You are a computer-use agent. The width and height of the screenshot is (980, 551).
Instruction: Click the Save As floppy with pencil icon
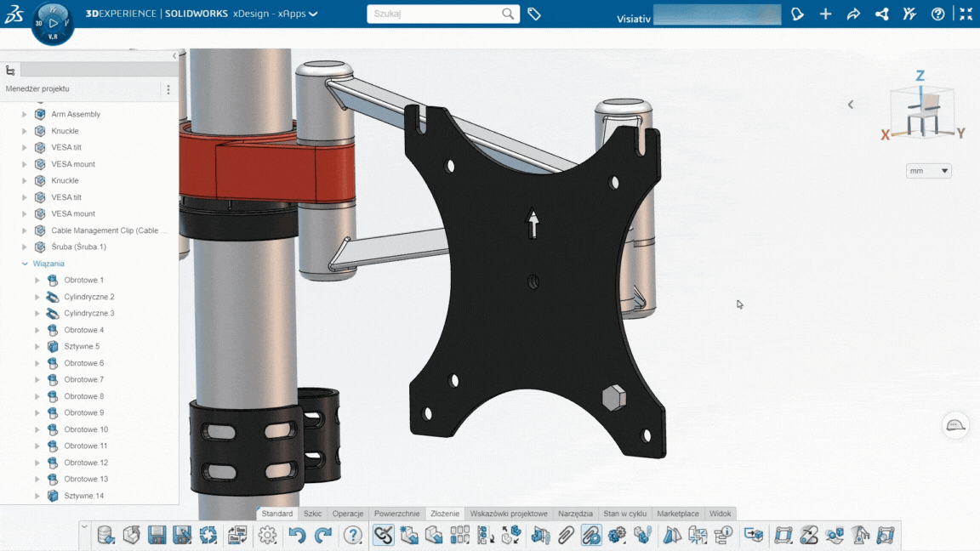click(183, 536)
